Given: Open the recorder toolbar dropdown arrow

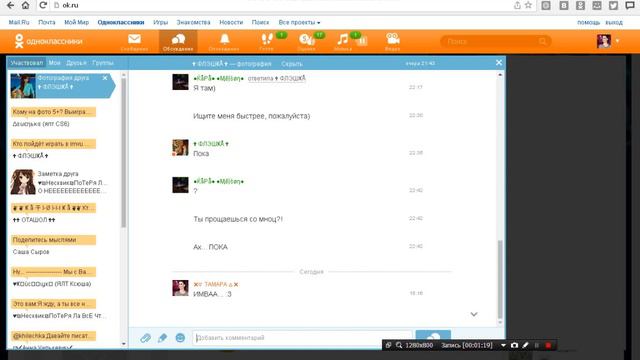Looking at the screenshot, I should click(x=503, y=345).
